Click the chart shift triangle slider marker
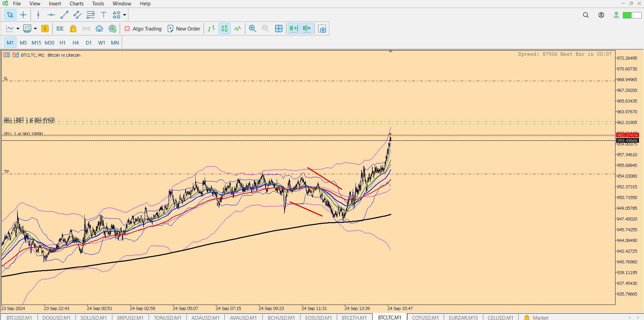This screenshot has height=320, width=644. 390,52
